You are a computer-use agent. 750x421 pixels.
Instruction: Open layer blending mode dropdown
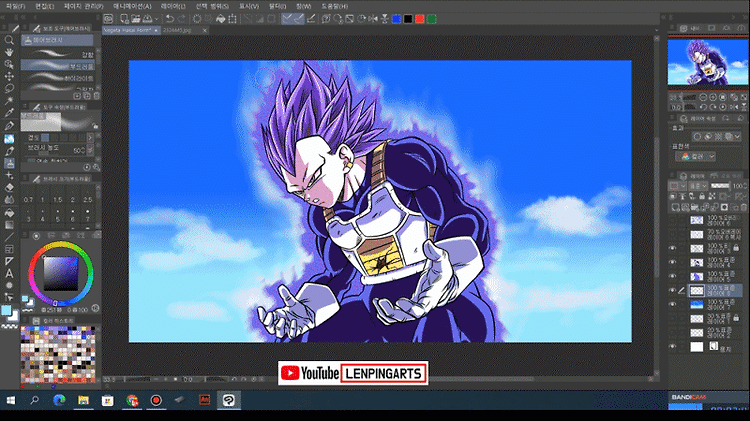pos(698,186)
